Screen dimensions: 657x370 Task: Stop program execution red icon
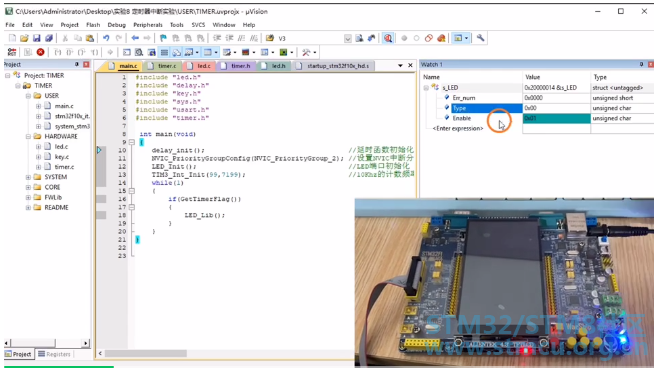40,52
